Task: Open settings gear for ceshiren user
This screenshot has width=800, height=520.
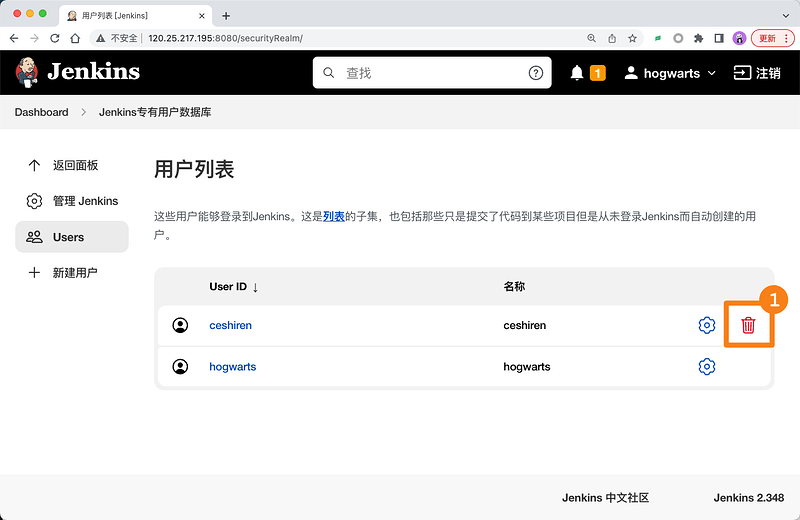Action: click(707, 325)
